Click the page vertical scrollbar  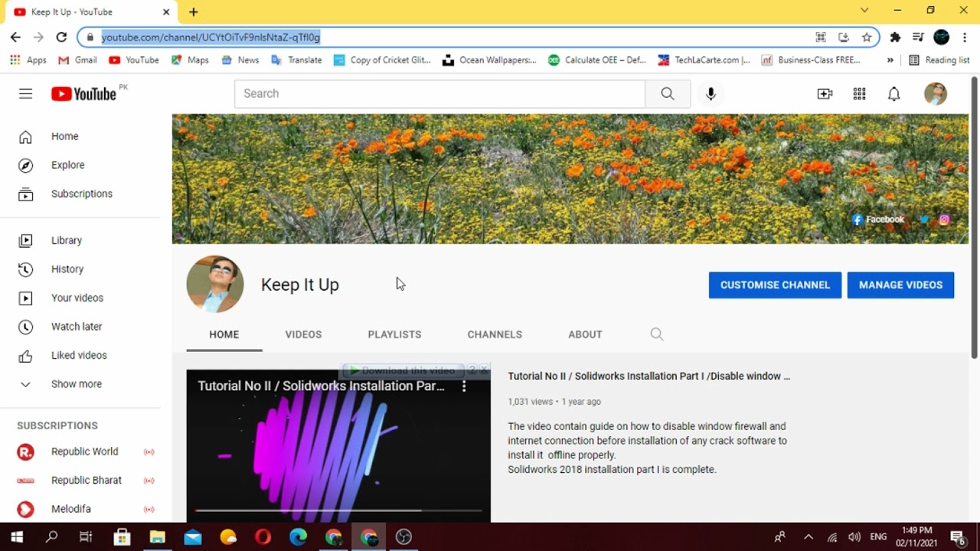pos(974,217)
